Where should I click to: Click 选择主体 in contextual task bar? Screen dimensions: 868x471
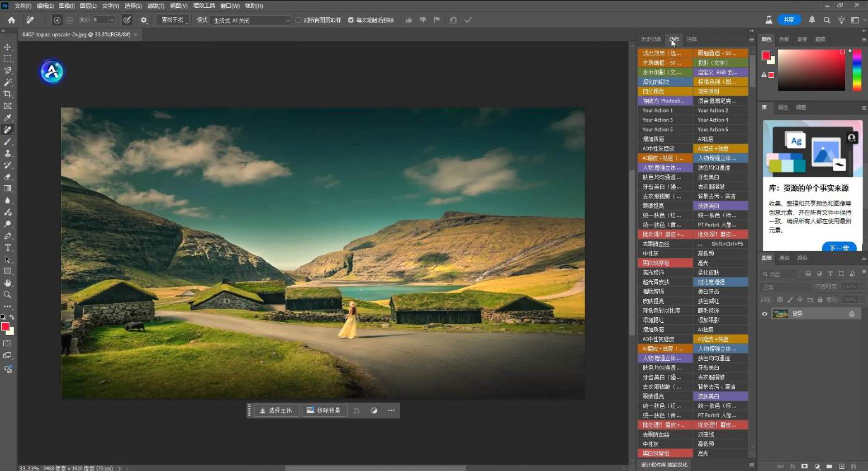click(276, 411)
